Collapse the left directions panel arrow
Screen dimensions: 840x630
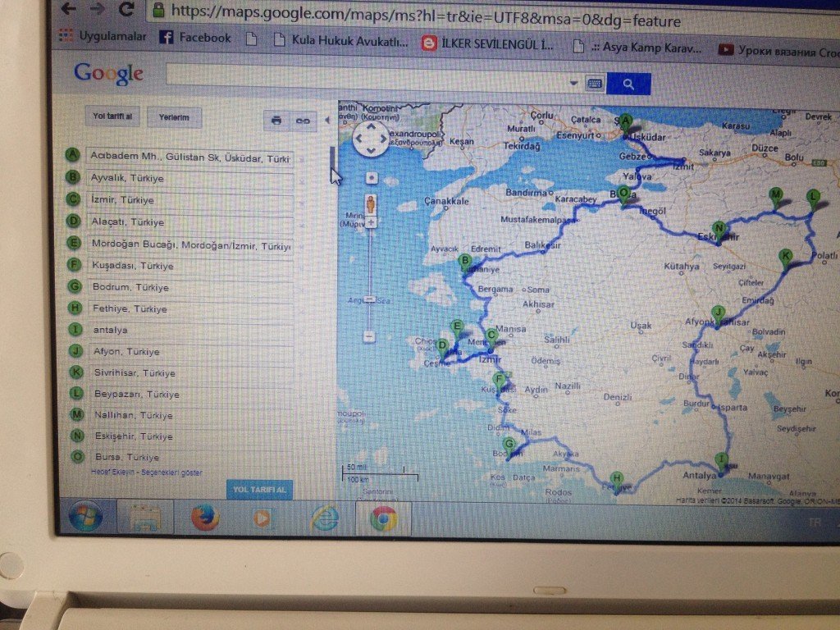327,121
